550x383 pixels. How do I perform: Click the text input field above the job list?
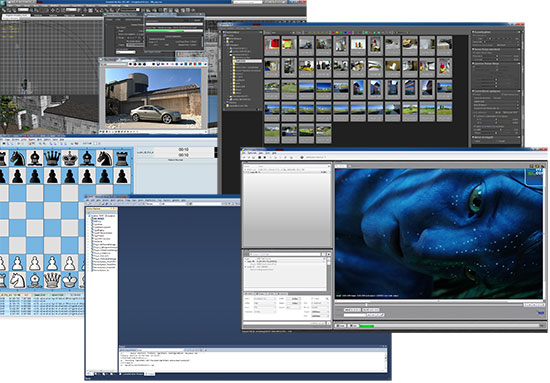285,254
